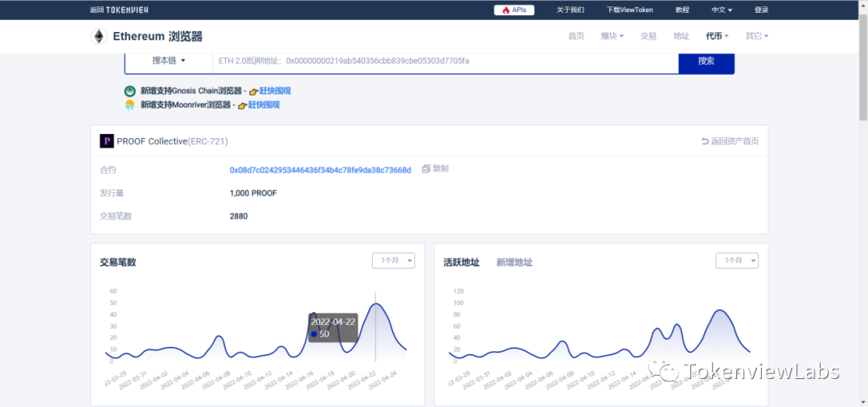Open the 中文 language dropdown
The height and width of the screenshot is (407, 868).
722,10
